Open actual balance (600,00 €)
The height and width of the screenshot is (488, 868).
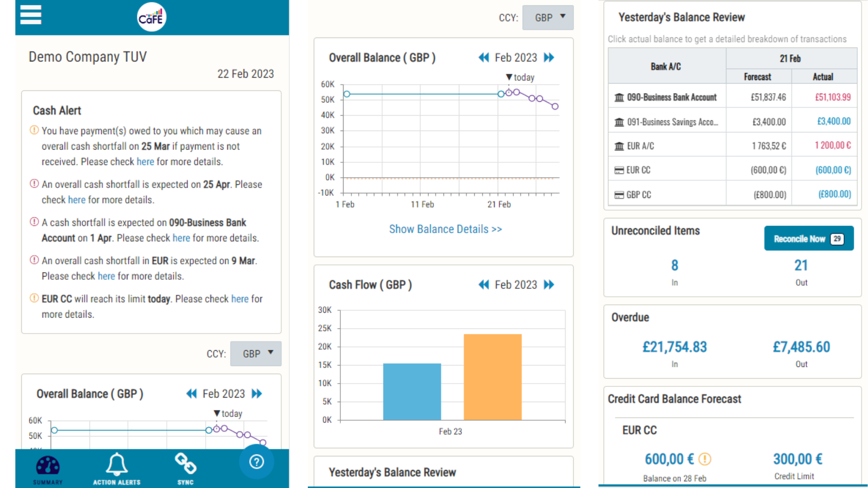point(833,170)
